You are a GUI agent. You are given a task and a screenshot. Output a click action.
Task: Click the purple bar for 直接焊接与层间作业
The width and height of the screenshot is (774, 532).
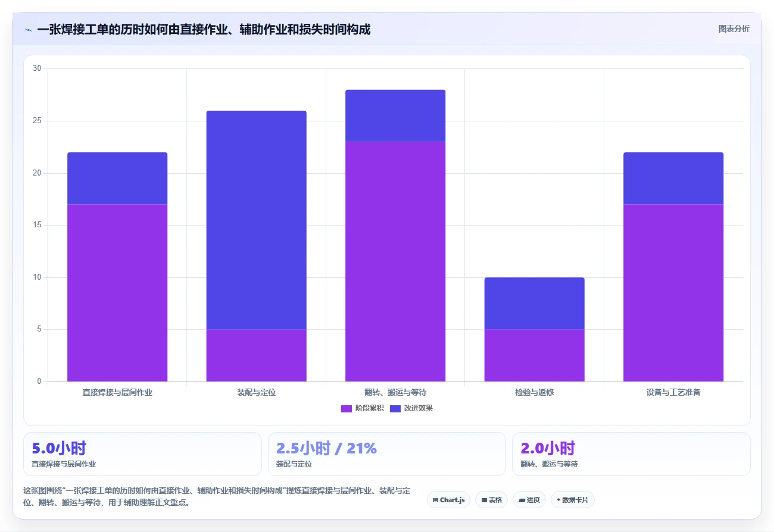pyautogui.click(x=117, y=293)
